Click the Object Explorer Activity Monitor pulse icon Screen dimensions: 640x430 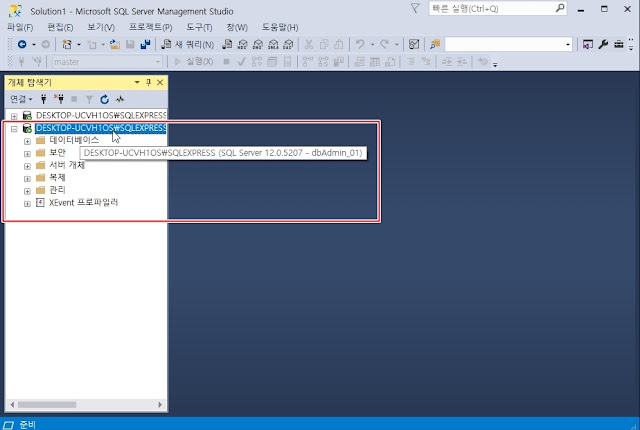coord(120,99)
